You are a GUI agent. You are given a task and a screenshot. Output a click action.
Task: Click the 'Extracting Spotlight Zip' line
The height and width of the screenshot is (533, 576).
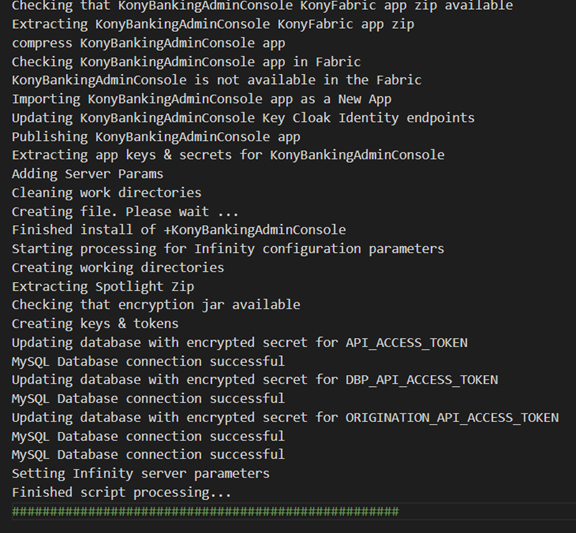coord(103,287)
